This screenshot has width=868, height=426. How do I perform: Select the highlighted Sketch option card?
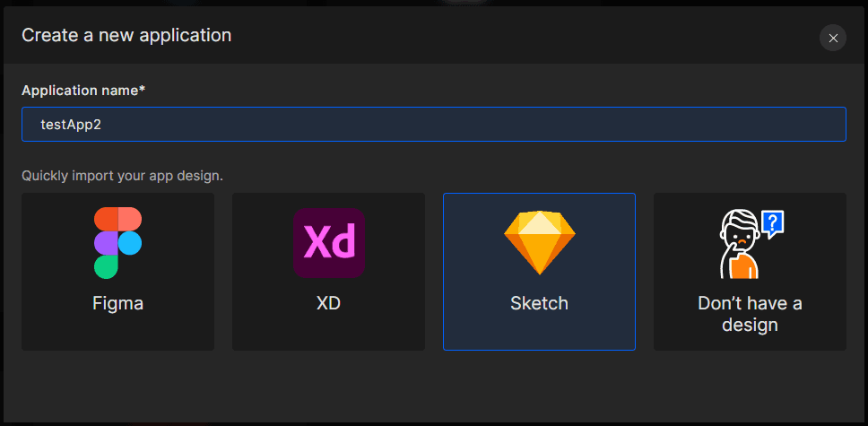pyautogui.click(x=539, y=272)
